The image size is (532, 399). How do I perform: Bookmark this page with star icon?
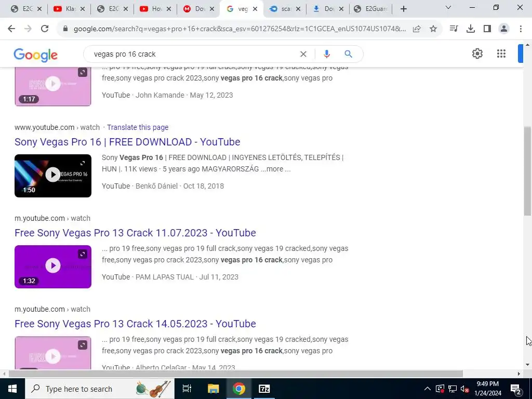click(433, 29)
